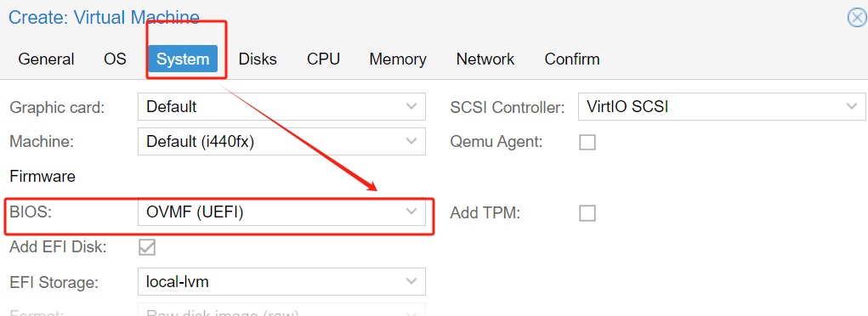Close the Create Virtual Machine dialog
Viewport: 868px width, 316px height.
click(857, 17)
